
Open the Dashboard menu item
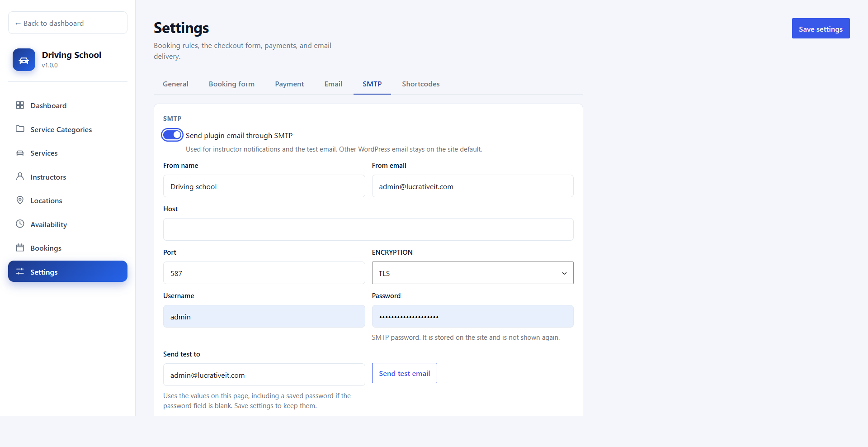coord(68,105)
